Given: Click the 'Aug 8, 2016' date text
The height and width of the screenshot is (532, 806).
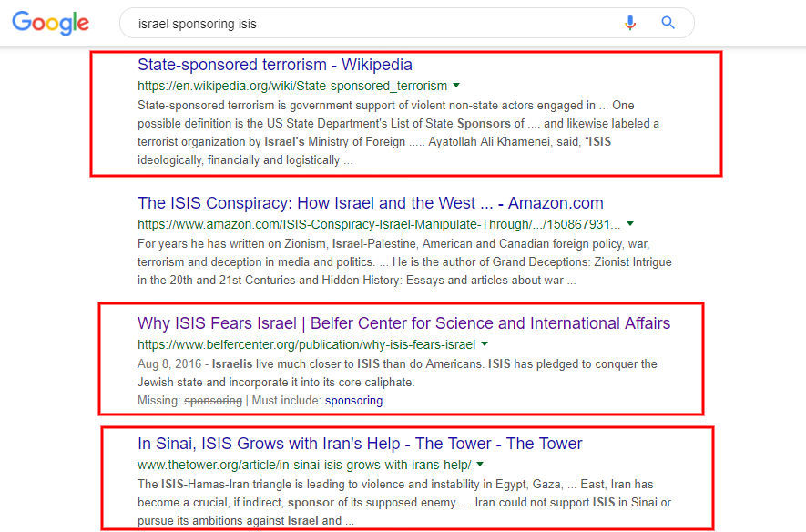Looking at the screenshot, I should point(169,363).
